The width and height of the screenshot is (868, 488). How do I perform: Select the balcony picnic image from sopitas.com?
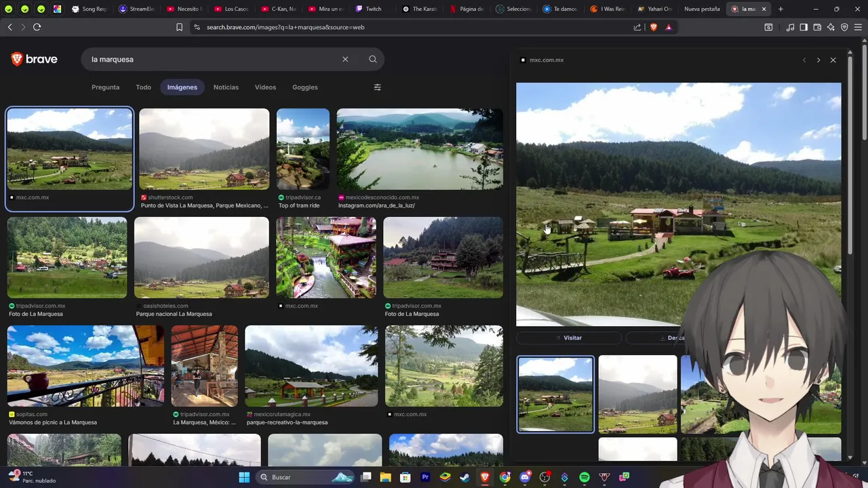[85, 366]
